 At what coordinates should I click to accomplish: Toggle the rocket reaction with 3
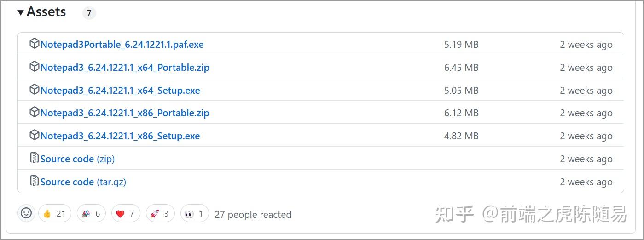click(160, 213)
